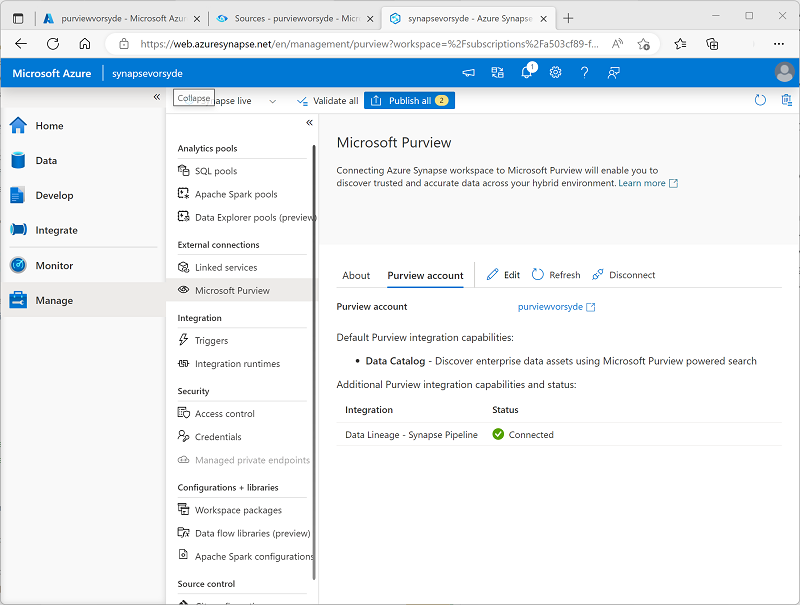Click the Publish all button

click(409, 100)
